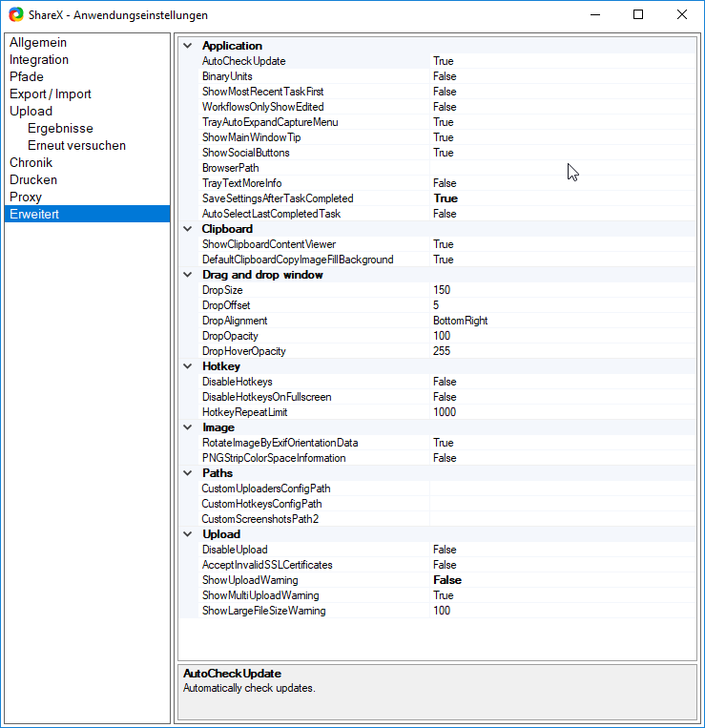Minimize the ShareX settings window

point(595,14)
